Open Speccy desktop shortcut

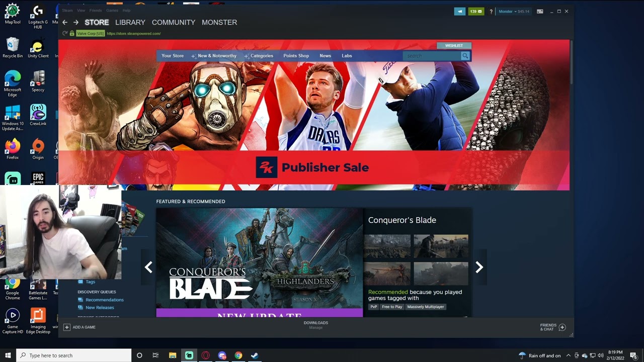coord(38,81)
